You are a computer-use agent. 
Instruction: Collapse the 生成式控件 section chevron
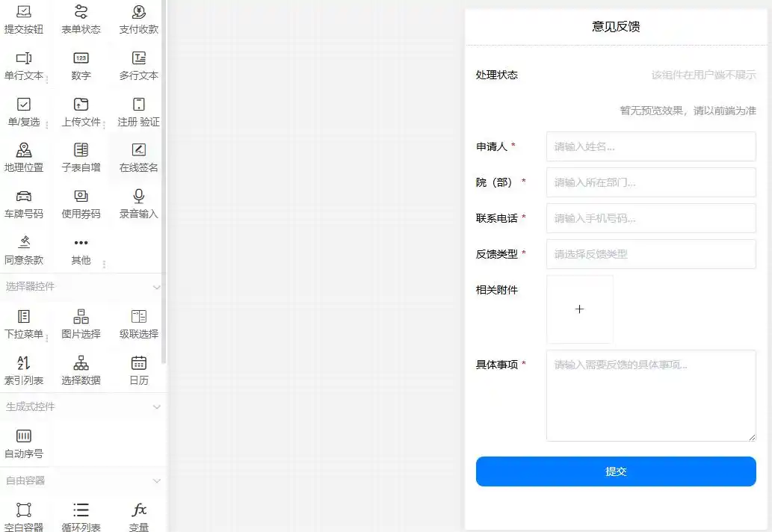coord(156,407)
